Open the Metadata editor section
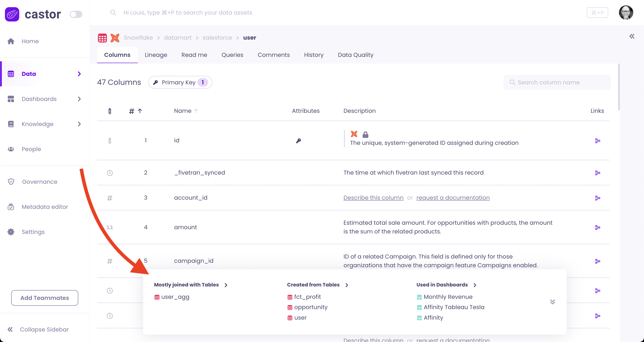 [x=44, y=207]
